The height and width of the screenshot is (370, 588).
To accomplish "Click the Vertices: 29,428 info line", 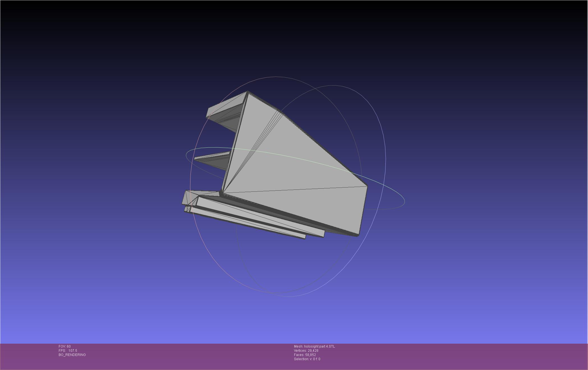I will [306, 351].
